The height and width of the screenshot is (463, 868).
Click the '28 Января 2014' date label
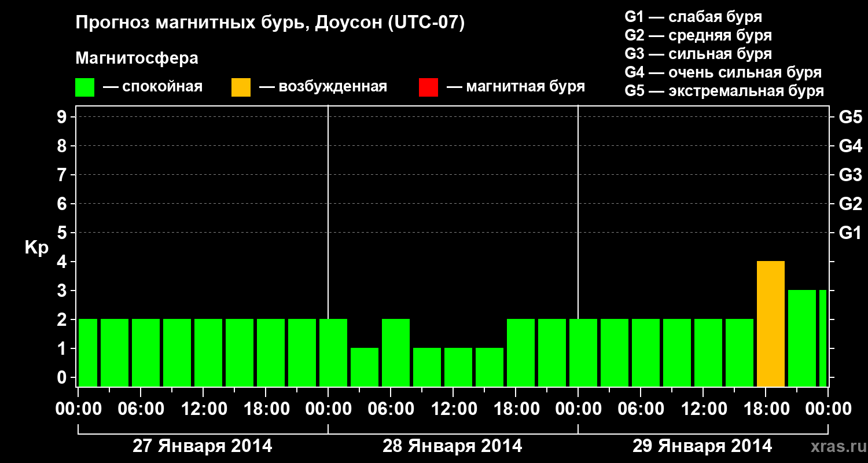point(453,446)
